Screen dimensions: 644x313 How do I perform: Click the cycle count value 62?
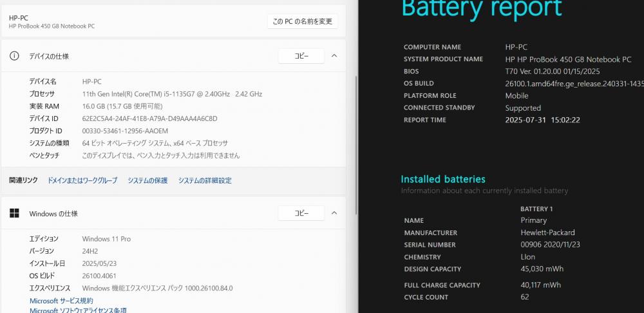pos(524,297)
